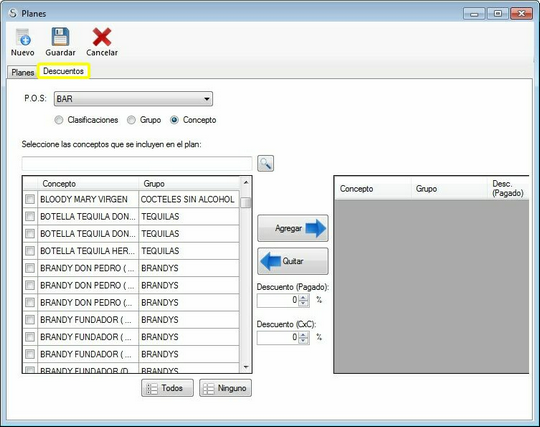540x427 pixels.
Task: Click the concept list scrollbar down arrow
Action: tap(246, 367)
